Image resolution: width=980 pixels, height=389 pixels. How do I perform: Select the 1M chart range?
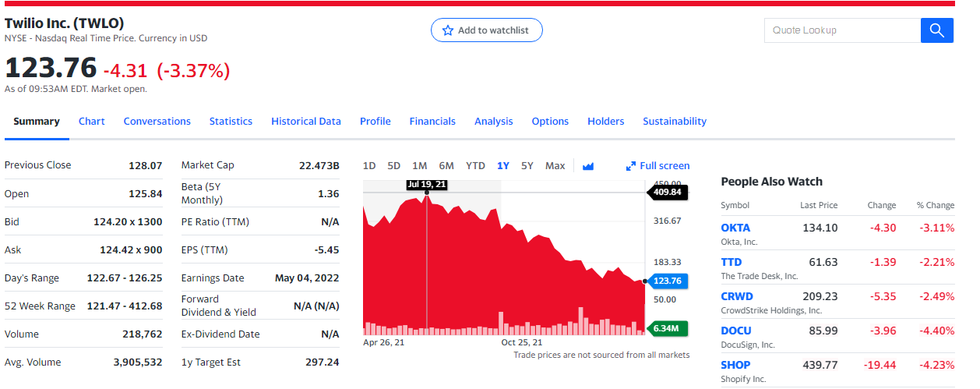click(x=420, y=165)
